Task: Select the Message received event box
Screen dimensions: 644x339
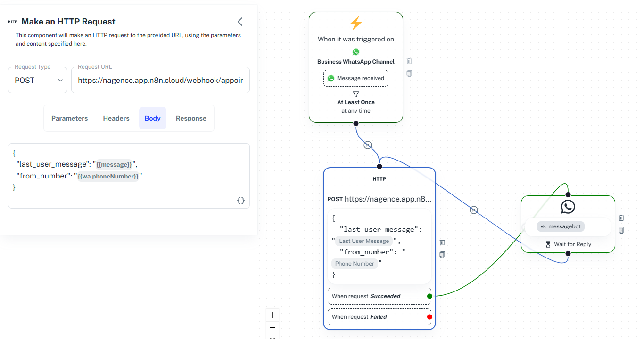Action: tap(356, 78)
